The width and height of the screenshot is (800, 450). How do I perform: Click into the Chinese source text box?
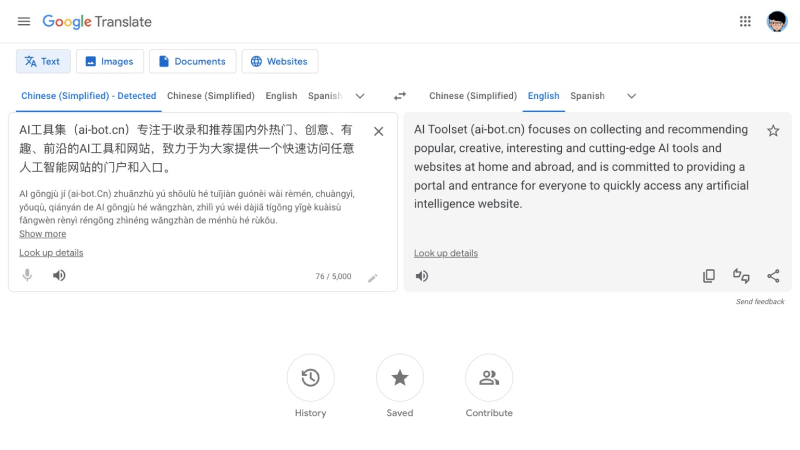click(187, 148)
